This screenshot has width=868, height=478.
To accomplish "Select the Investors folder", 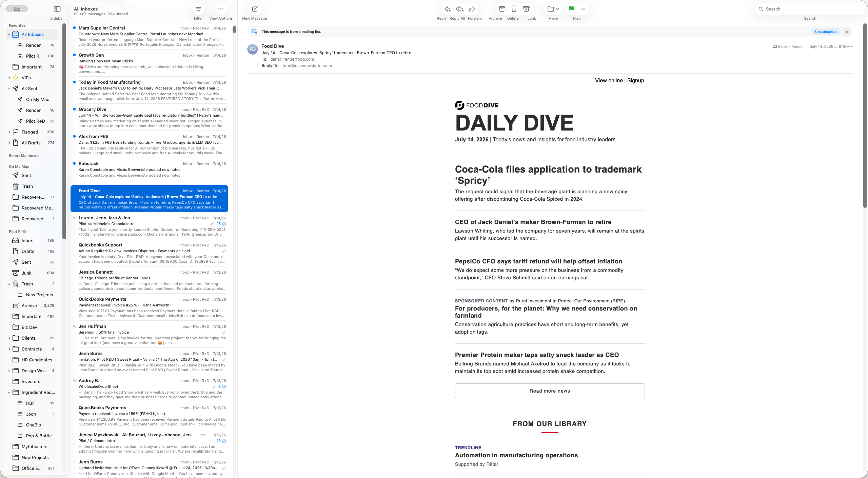I will coord(32,381).
